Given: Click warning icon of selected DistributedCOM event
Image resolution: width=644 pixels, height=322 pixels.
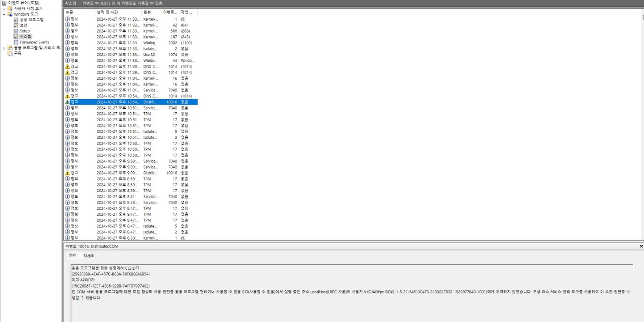Looking at the screenshot, I should coord(68,102).
